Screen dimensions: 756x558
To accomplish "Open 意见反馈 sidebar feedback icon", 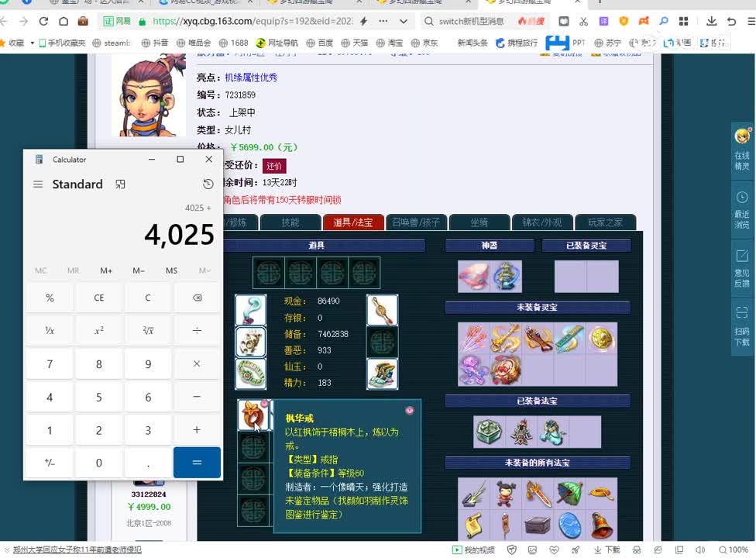I will [742, 268].
